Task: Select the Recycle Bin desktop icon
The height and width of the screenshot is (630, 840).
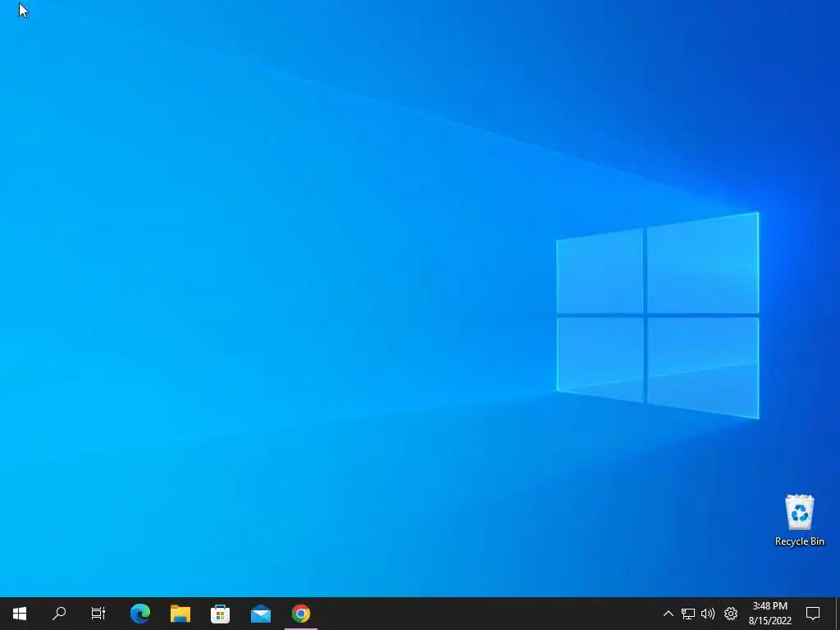Action: pyautogui.click(x=799, y=519)
